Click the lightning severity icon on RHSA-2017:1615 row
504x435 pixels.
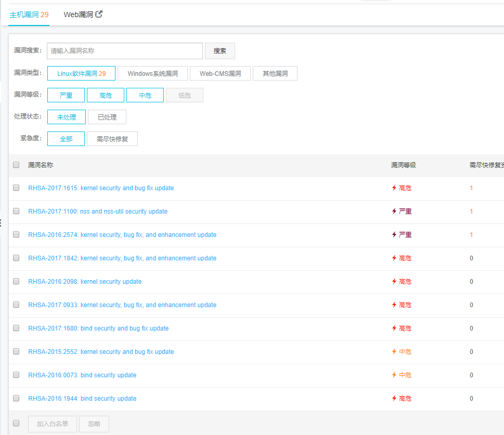point(393,188)
